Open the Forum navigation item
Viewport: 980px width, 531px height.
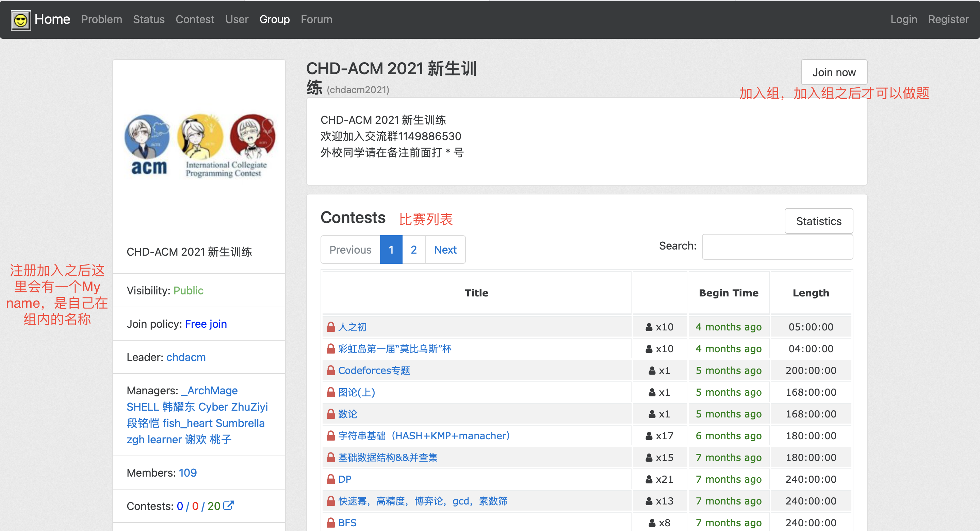pos(316,19)
